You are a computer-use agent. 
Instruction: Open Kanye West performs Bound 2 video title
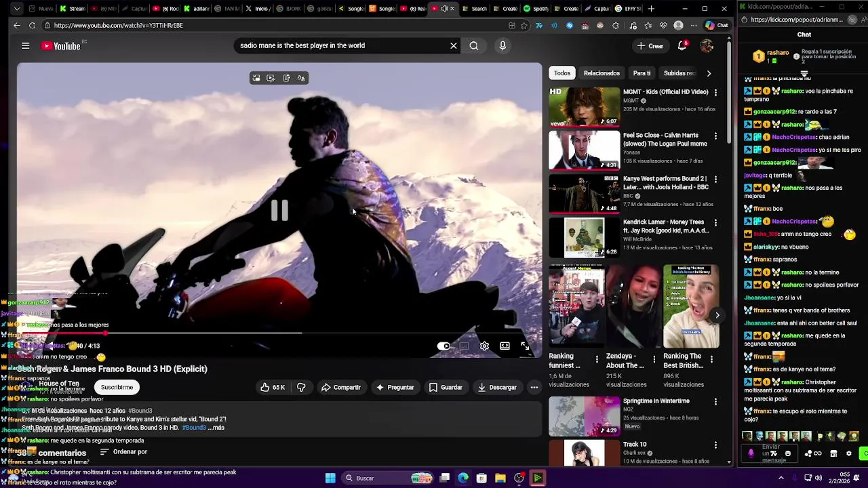click(x=665, y=183)
